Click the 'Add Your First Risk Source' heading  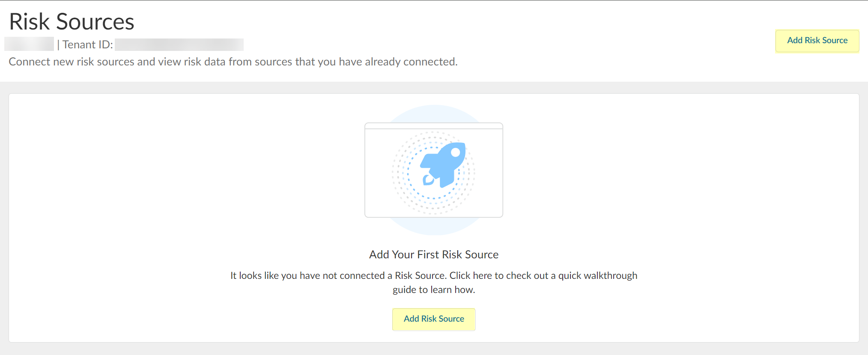click(434, 254)
